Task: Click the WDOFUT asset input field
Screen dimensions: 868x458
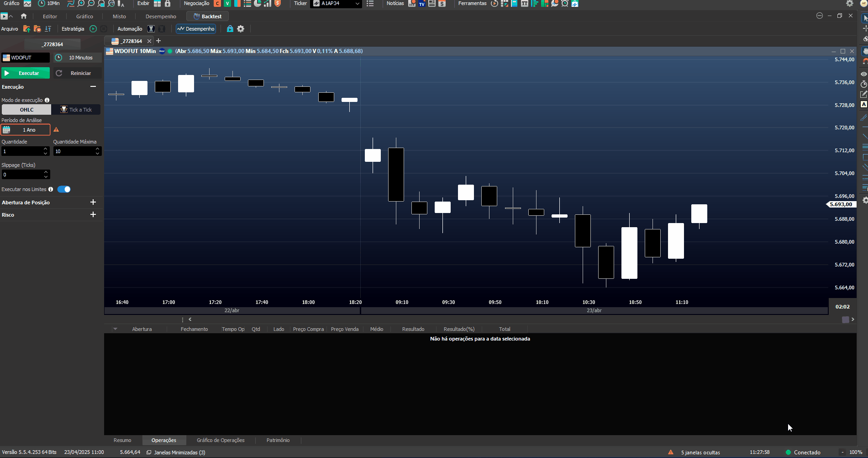Action: [26, 58]
